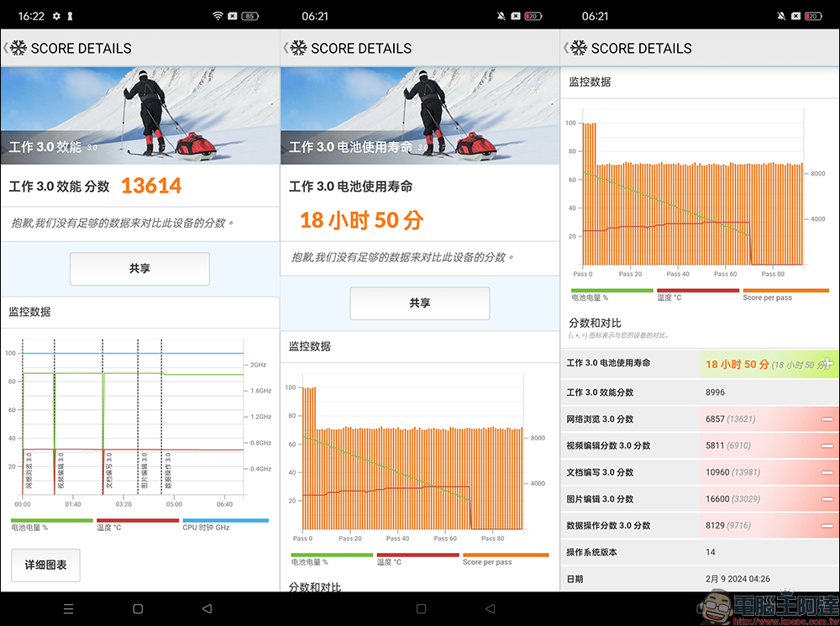Tap the back chevron in the middle SCORE DETAILS header
The height and width of the screenshot is (626, 840).
pos(286,48)
